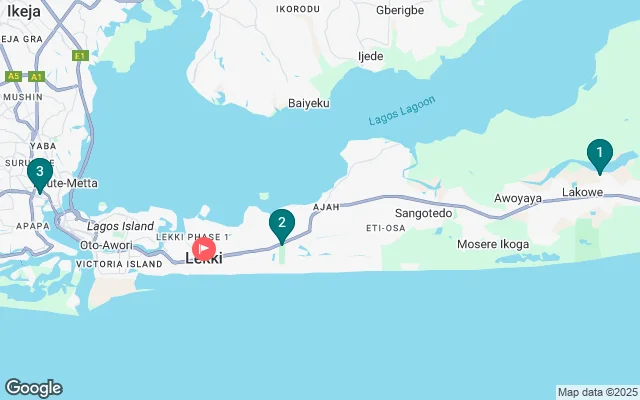The image size is (640, 400).
Task: Click the A1 road shield icon
Action: pos(36,76)
